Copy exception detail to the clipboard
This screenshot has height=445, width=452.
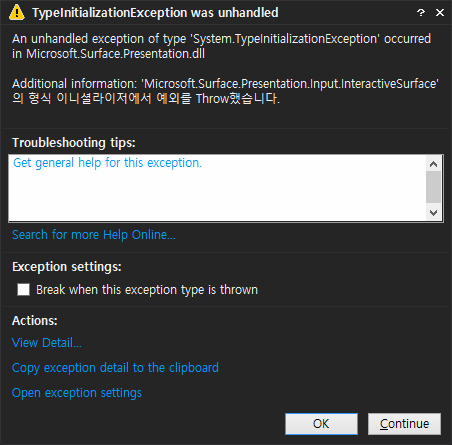click(x=115, y=368)
